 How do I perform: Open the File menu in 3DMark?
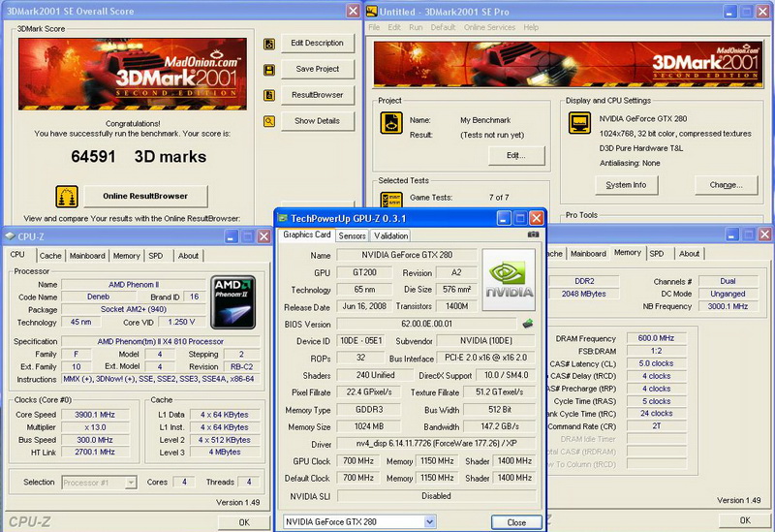(x=374, y=27)
